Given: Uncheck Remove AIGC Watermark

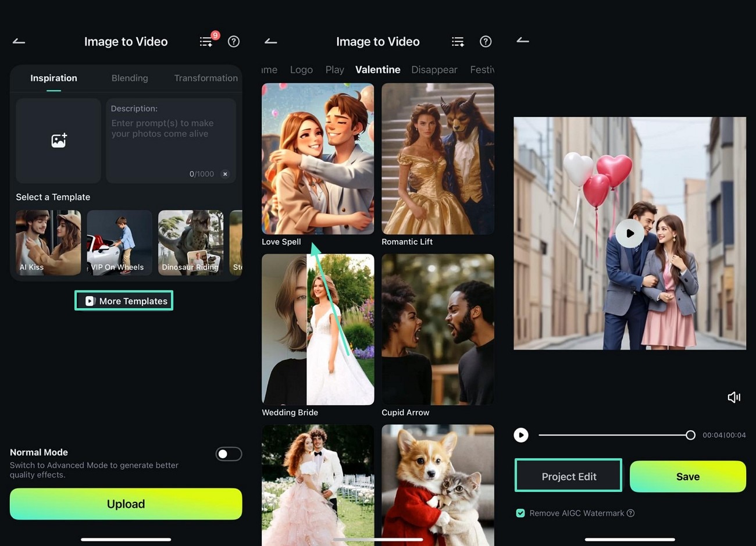Looking at the screenshot, I should tap(520, 513).
